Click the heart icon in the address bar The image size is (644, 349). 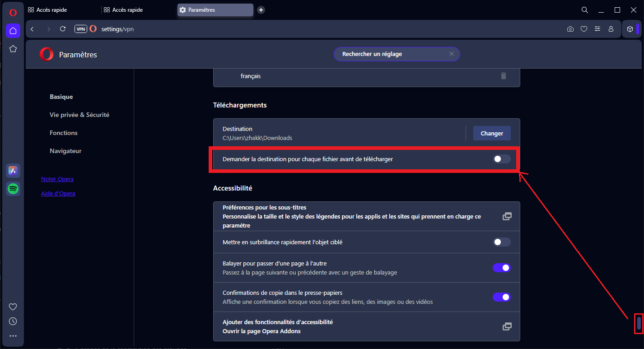[x=584, y=29]
